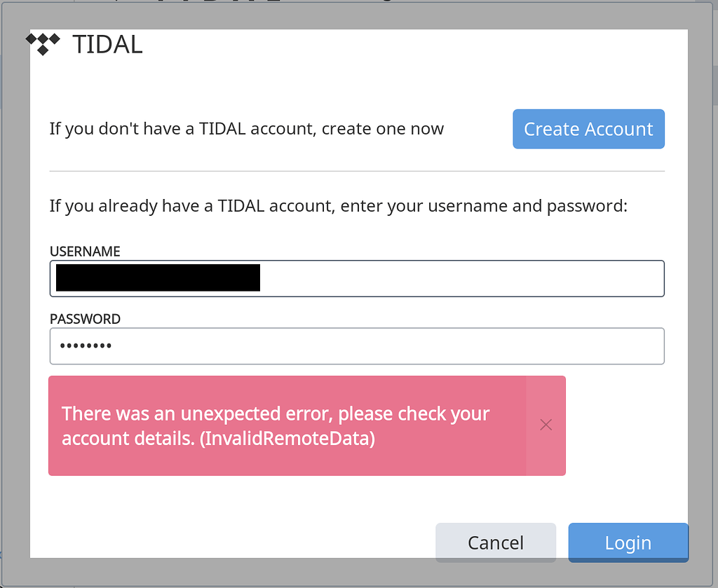Click the PASSWORD label above its field
This screenshot has height=588, width=718.
(x=85, y=318)
